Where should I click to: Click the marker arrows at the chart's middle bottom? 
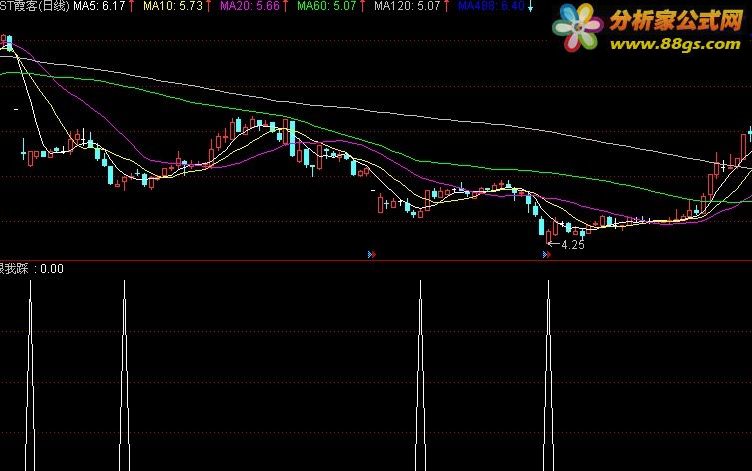tap(372, 254)
